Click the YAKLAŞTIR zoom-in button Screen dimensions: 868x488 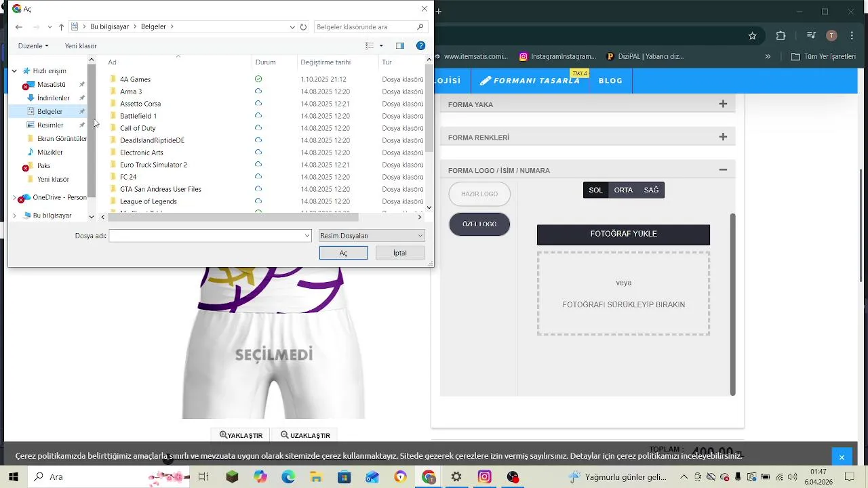[241, 435]
